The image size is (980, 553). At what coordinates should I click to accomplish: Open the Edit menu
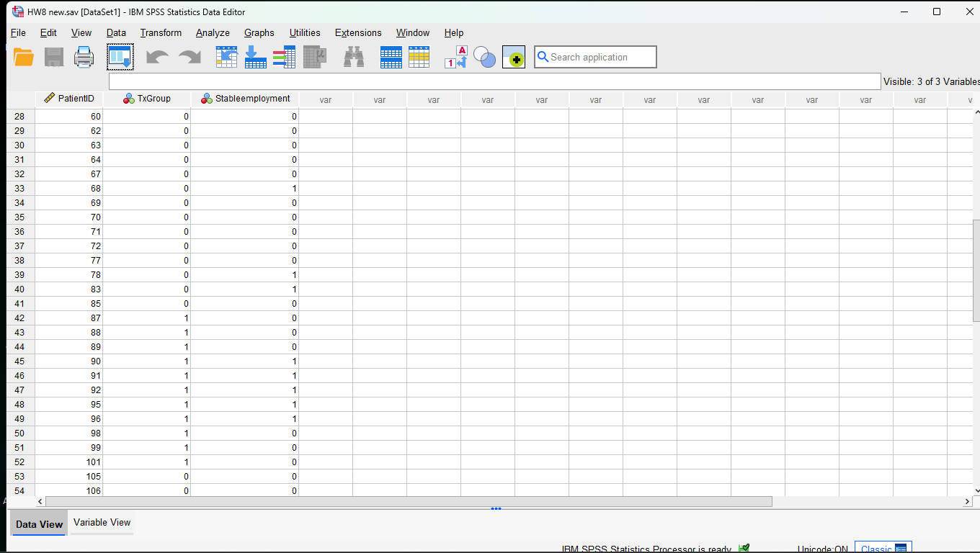click(48, 33)
